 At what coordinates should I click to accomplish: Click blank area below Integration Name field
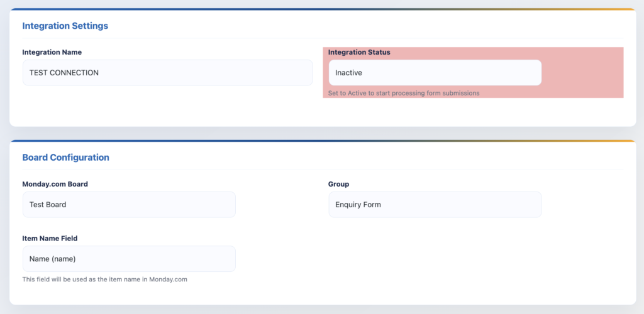click(167, 106)
